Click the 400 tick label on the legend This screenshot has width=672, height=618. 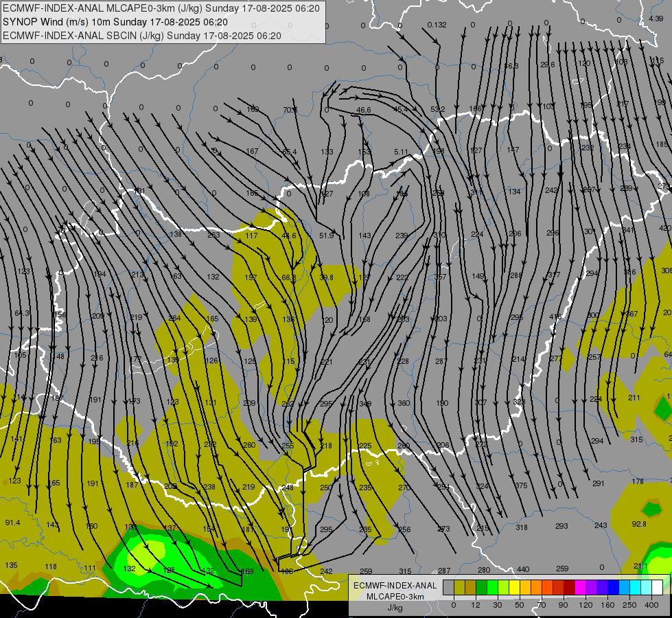click(651, 605)
